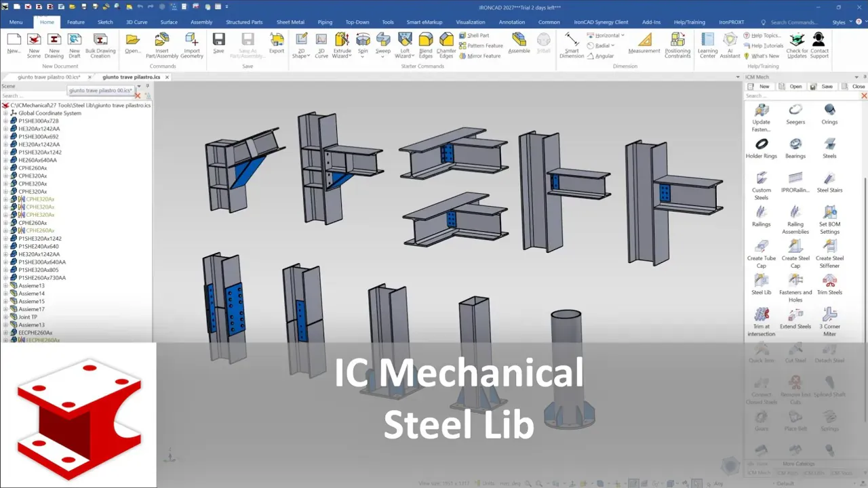Open the Steel Stairs tool
868x488 pixels.
click(x=829, y=183)
